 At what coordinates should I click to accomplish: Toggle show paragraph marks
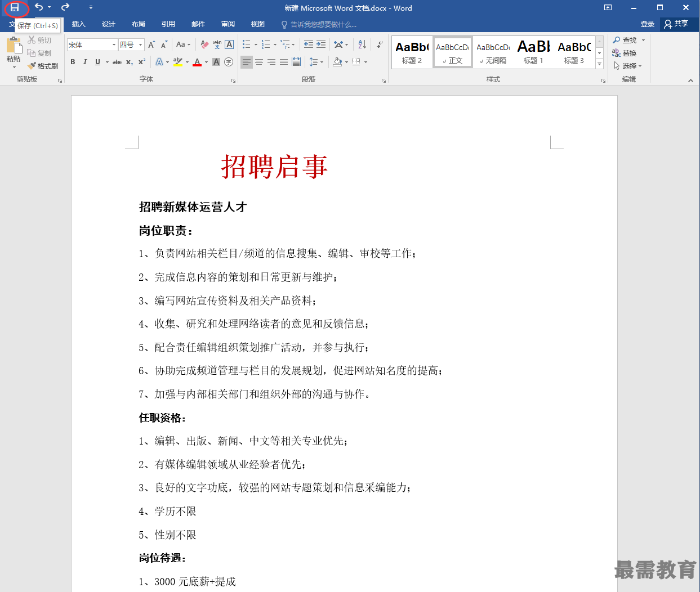(x=380, y=44)
